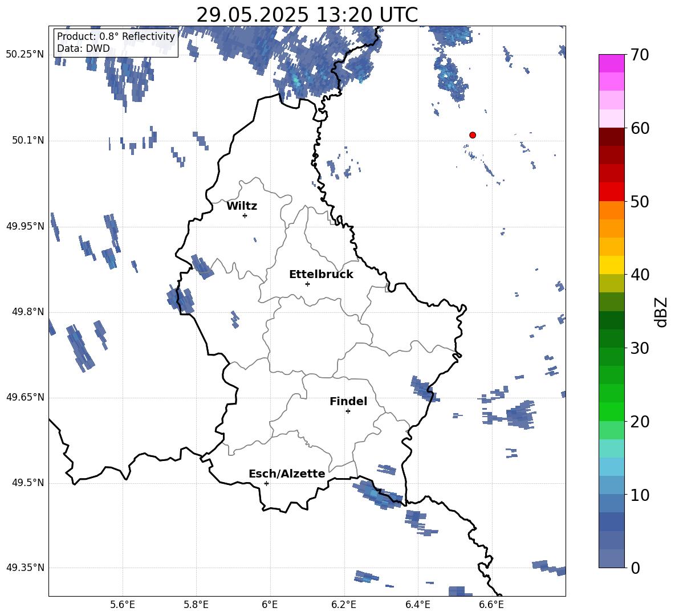Click the 5.6°E longitude label
This screenshot has height=616, width=675.
pyautogui.click(x=122, y=605)
